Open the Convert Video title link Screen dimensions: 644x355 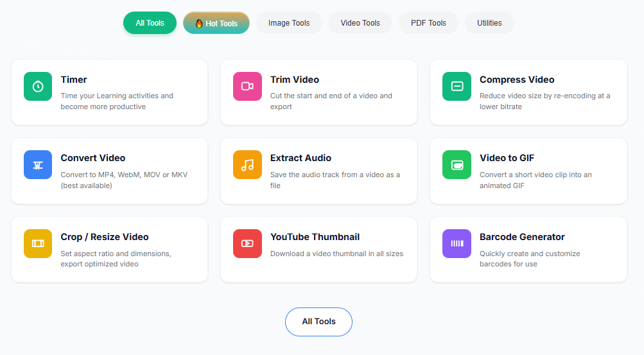point(93,158)
